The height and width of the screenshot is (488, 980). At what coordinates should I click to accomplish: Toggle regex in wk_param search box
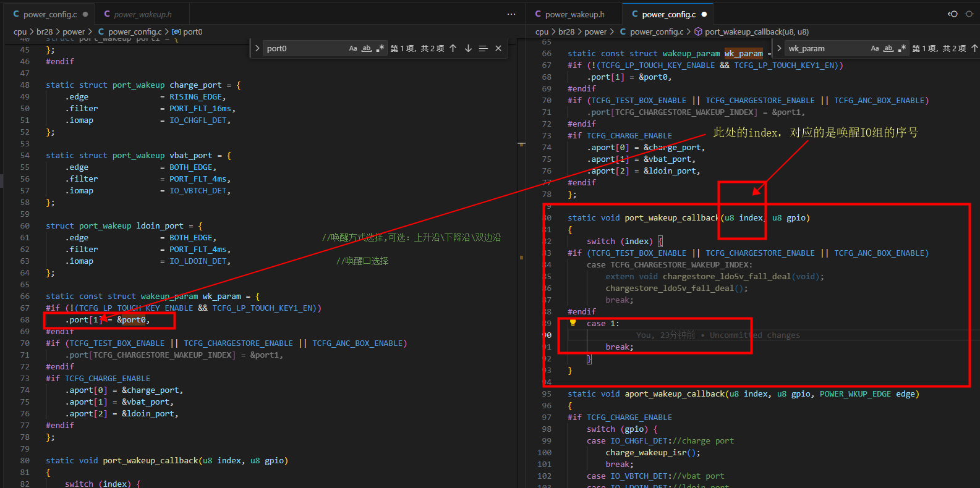902,48
